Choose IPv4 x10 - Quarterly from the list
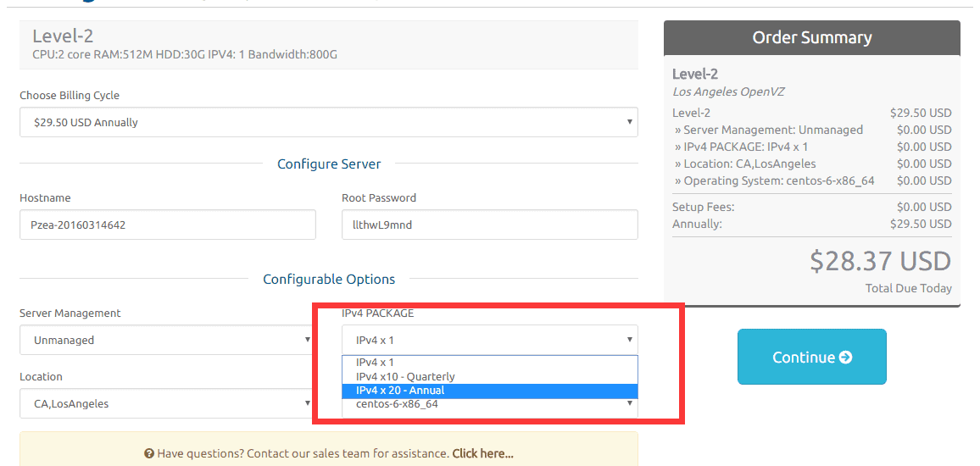This screenshot has width=980, height=466. coord(405,376)
